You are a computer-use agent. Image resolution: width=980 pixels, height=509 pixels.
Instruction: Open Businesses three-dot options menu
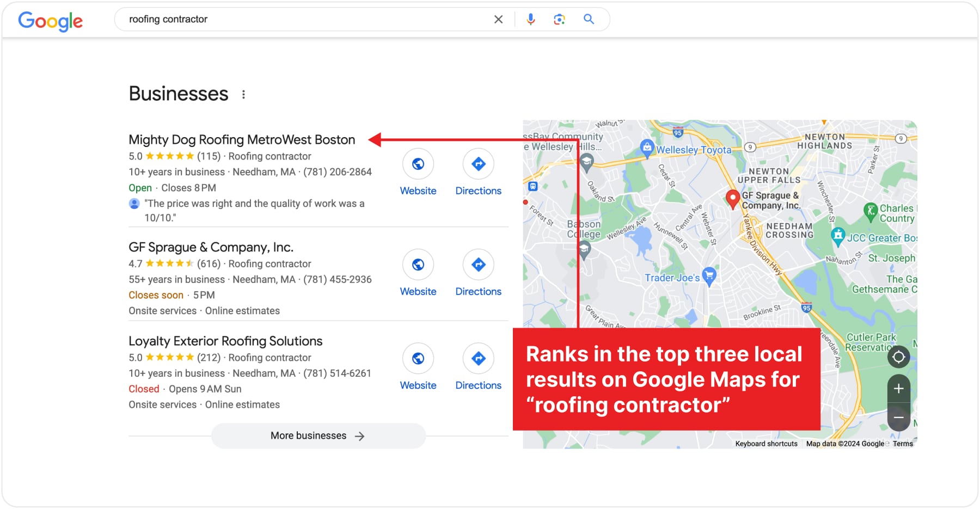pyautogui.click(x=243, y=95)
